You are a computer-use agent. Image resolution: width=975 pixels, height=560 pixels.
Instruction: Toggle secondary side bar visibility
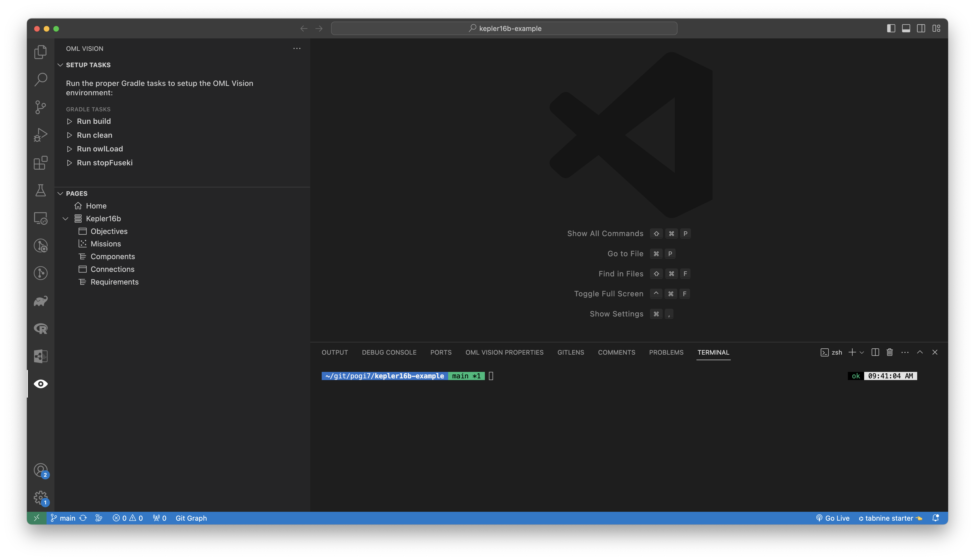921,29
